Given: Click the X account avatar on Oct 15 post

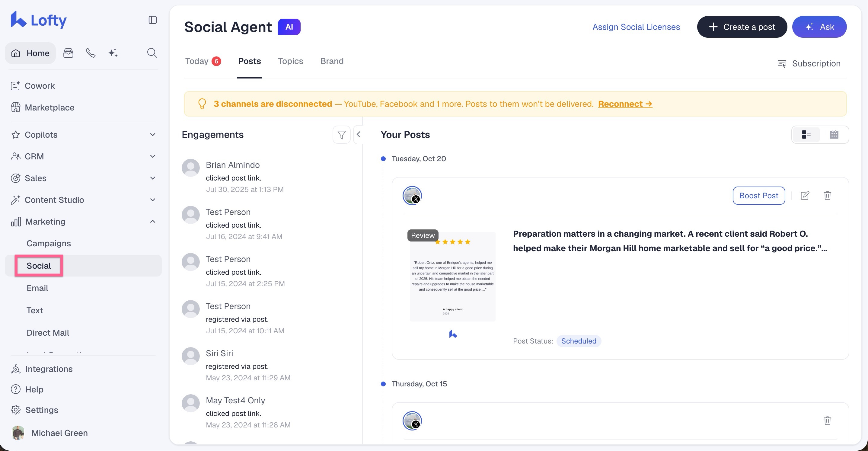Looking at the screenshot, I should point(412,421).
